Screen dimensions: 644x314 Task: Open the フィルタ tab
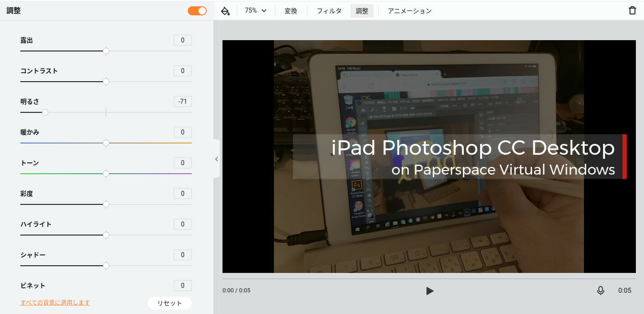[329, 11]
